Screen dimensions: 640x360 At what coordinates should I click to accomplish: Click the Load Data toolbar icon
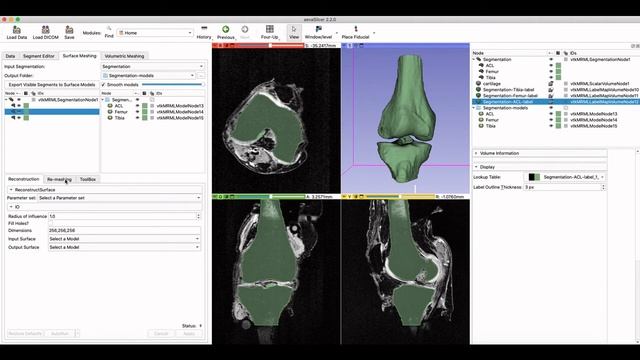17,29
